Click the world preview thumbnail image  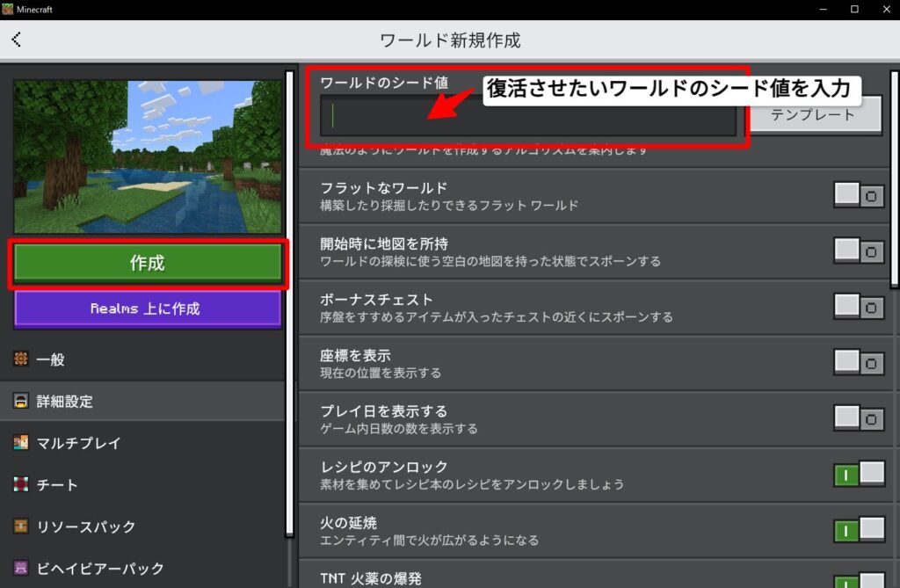147,156
